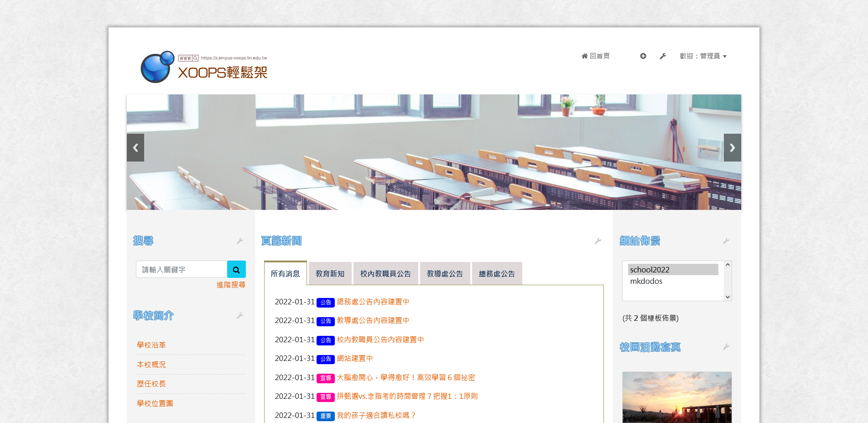Click wrench icon beside 校園活動寫真 title
The height and width of the screenshot is (423, 868).
pos(726,347)
